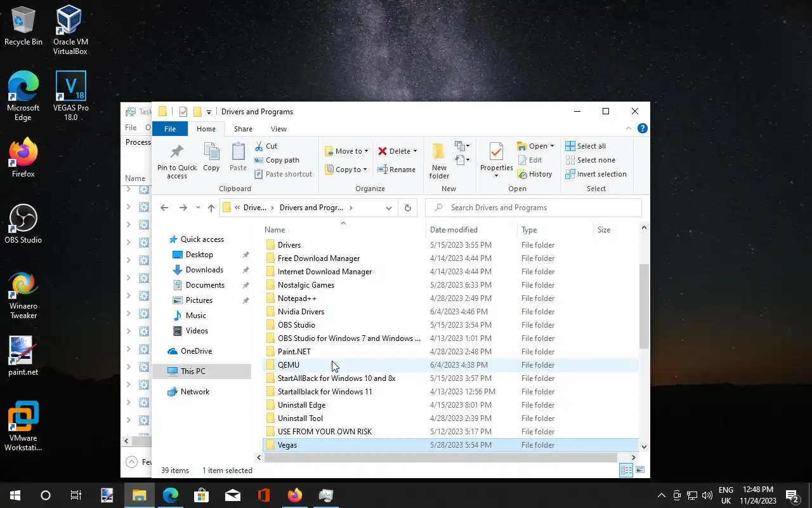
Task: Click Select all in Select group
Action: pyautogui.click(x=586, y=146)
